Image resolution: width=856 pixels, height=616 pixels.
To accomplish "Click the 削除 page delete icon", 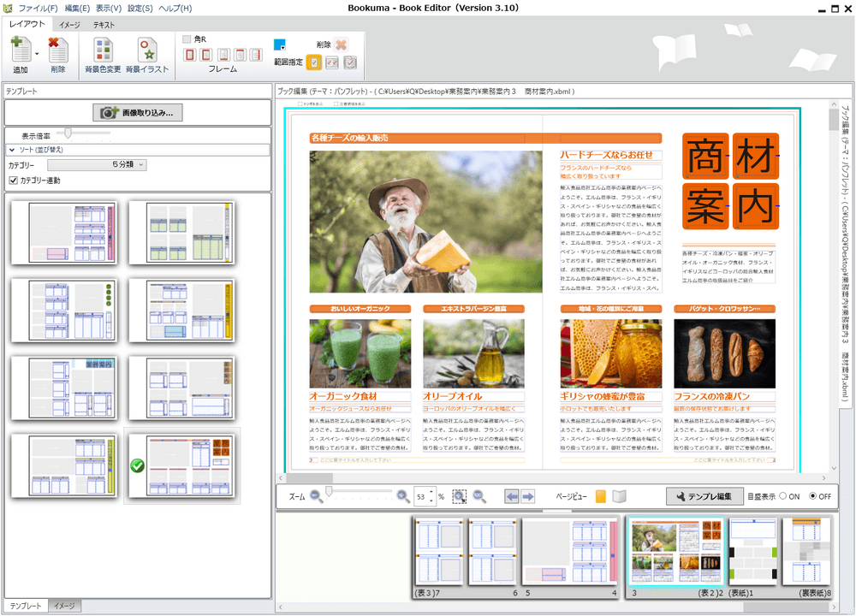I will click(x=57, y=51).
